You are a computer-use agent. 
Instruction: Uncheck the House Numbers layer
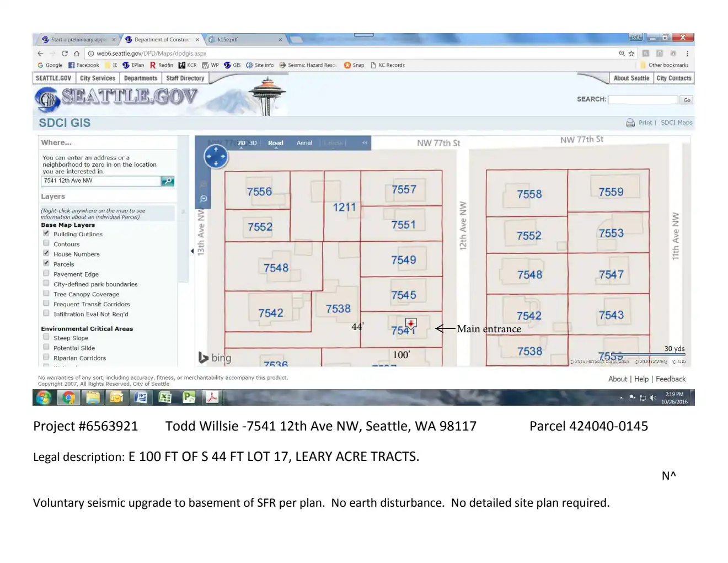pyautogui.click(x=46, y=253)
